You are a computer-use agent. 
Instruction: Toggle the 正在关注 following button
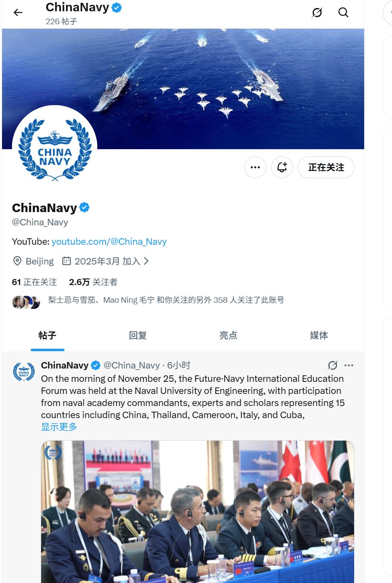coord(326,167)
